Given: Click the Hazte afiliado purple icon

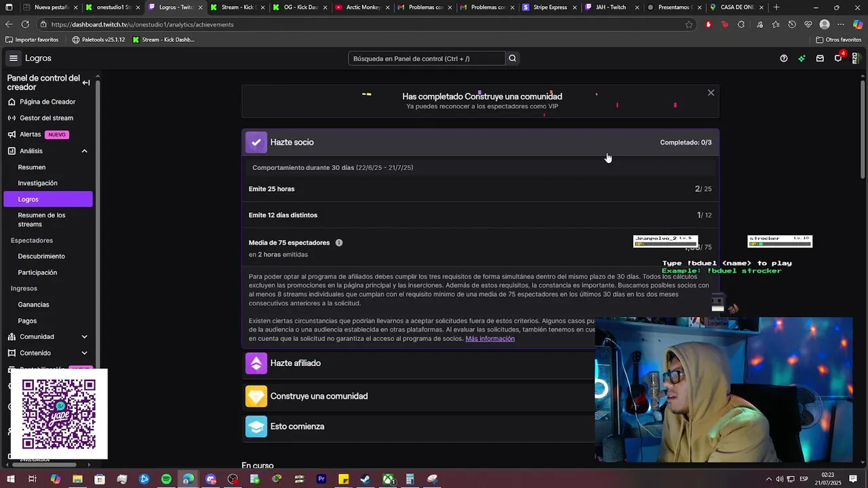Looking at the screenshot, I should click(x=256, y=363).
